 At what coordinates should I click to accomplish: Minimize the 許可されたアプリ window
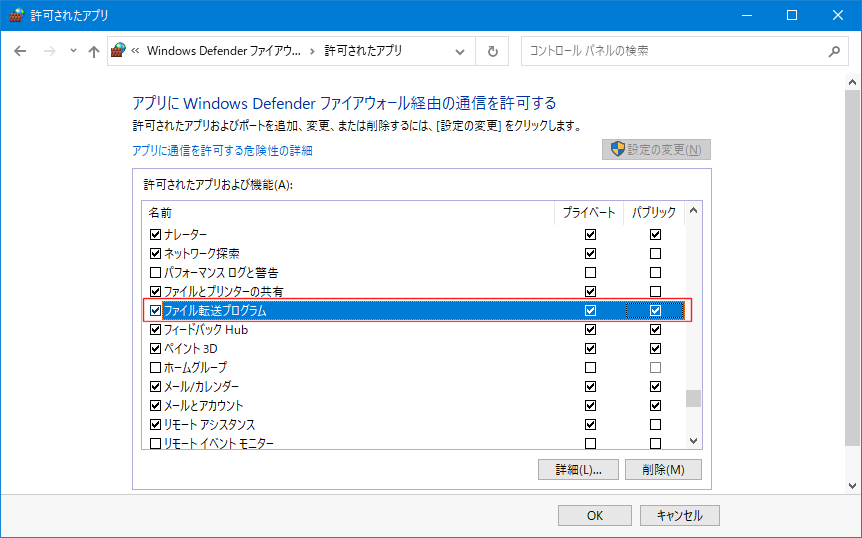pos(747,15)
